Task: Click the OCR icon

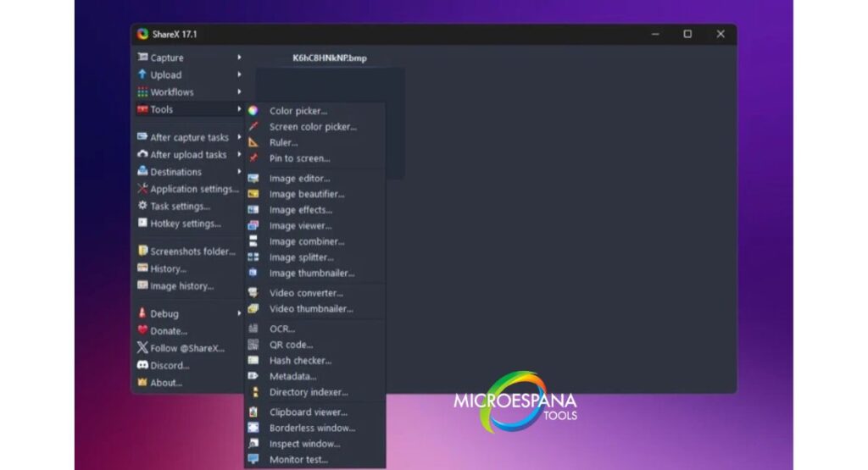Action: tap(253, 329)
